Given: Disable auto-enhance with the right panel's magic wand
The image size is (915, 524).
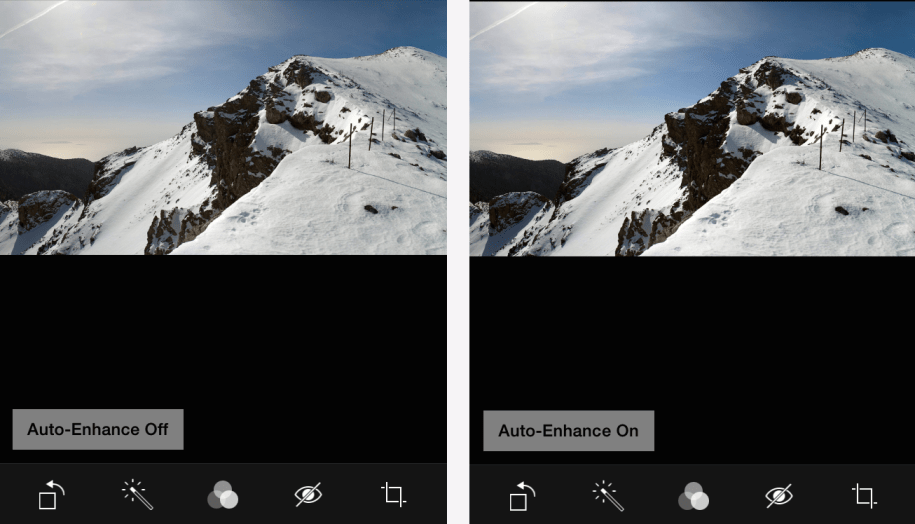Looking at the screenshot, I should (608, 494).
